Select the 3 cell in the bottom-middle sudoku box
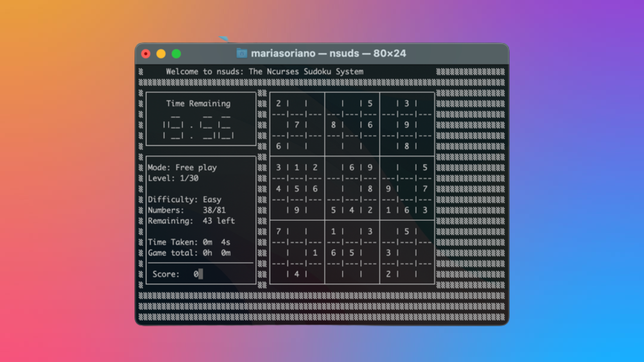Image resolution: width=644 pixels, height=362 pixels. [370, 231]
